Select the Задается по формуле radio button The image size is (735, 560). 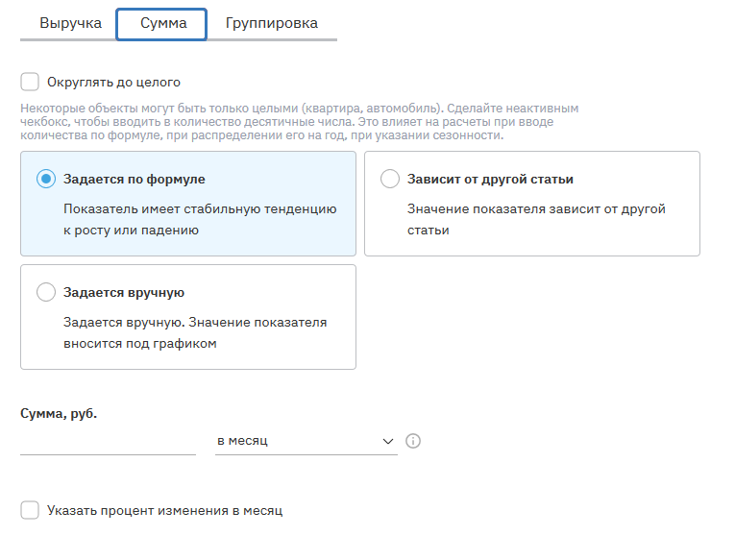(45, 179)
